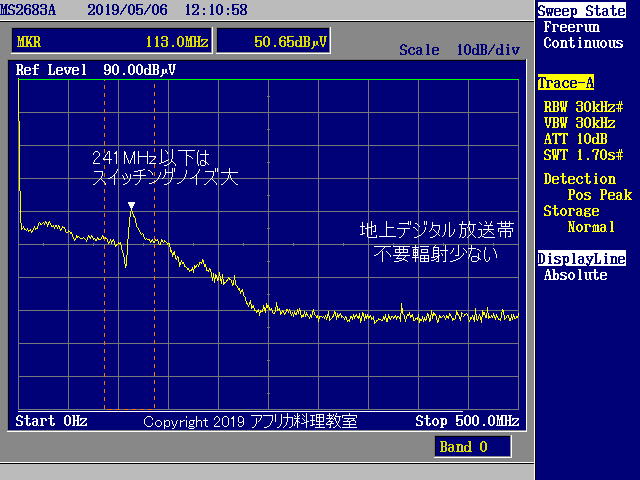Click the 地上デジタル放送帯 annotation
The height and width of the screenshot is (480, 640).
(437, 231)
